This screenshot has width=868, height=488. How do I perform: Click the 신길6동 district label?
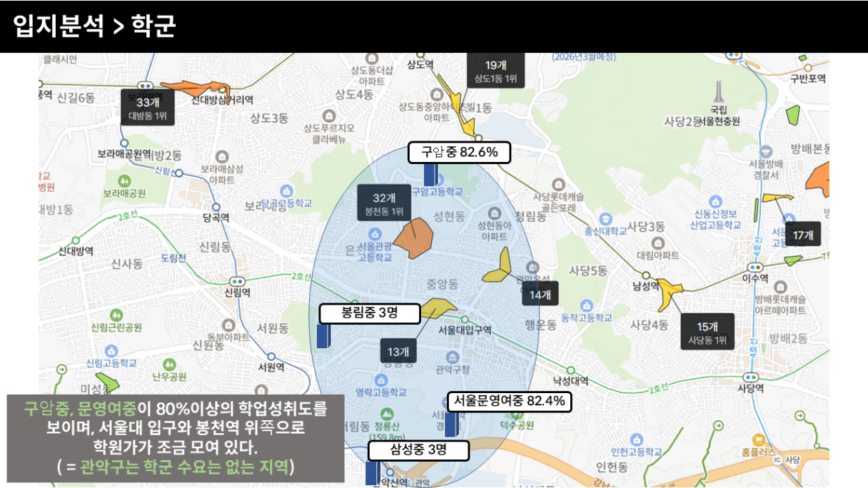(x=76, y=98)
